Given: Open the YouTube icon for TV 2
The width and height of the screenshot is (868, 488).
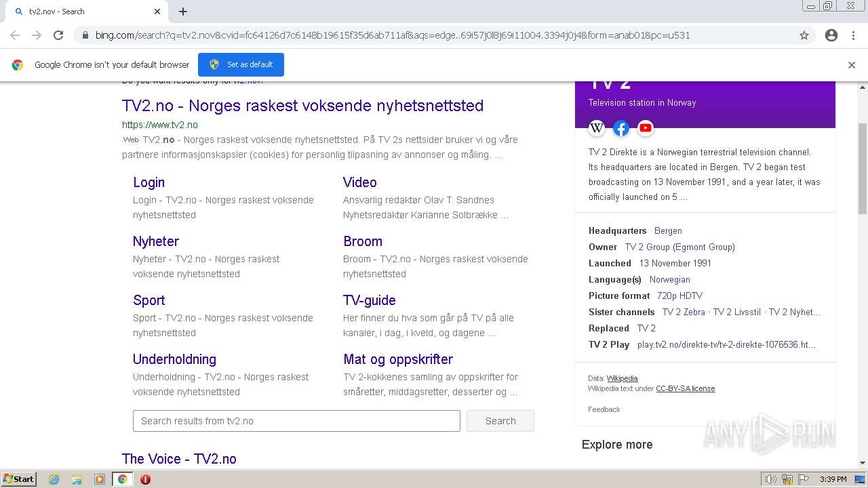Looking at the screenshot, I should coord(646,127).
